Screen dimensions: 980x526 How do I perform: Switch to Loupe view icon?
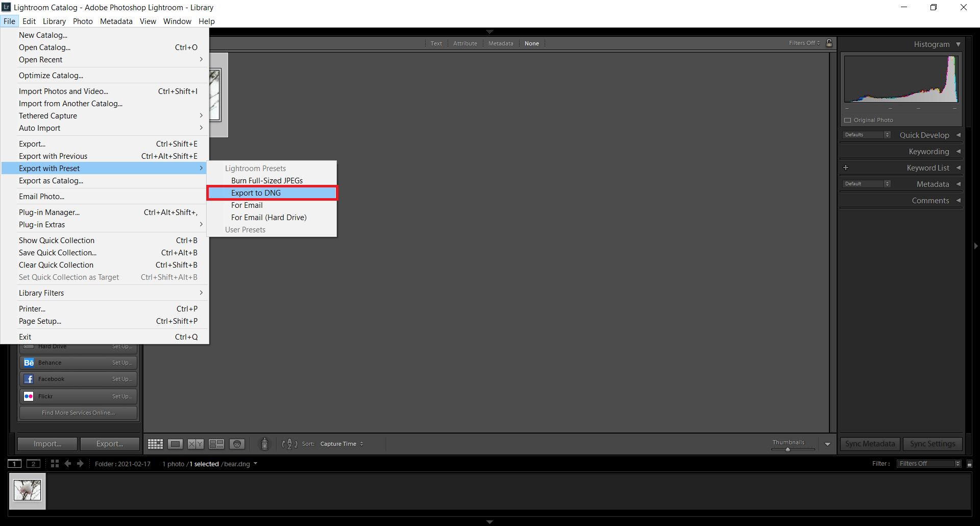176,444
